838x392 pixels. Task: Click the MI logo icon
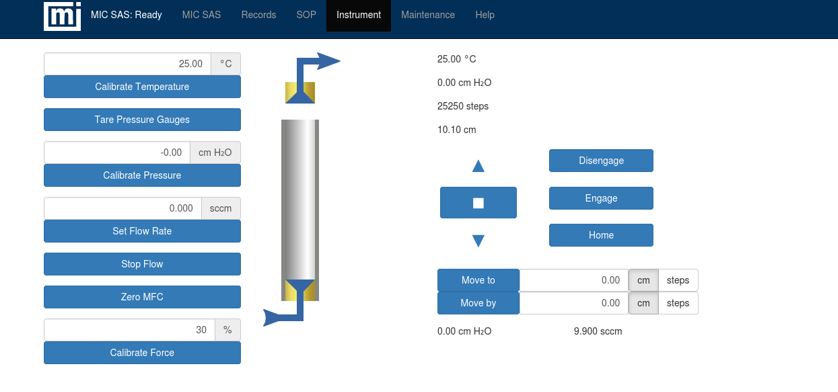(63, 16)
